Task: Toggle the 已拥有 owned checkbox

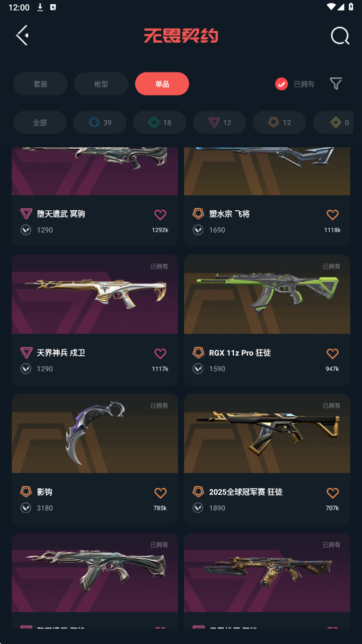Action: pyautogui.click(x=282, y=84)
